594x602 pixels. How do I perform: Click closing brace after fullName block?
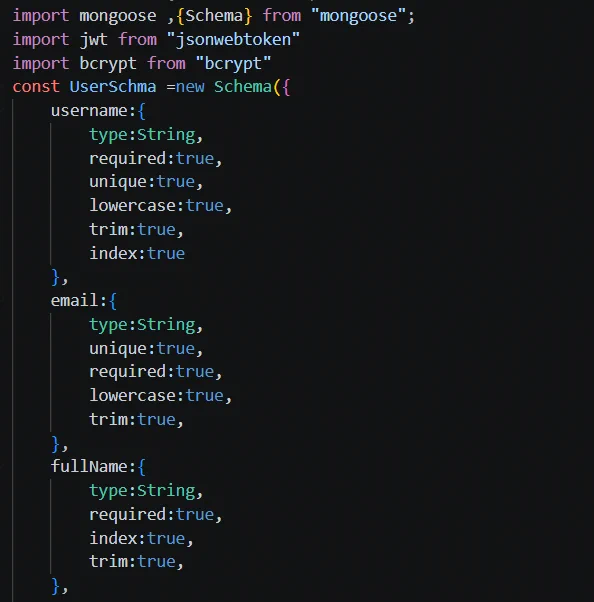pos(56,586)
